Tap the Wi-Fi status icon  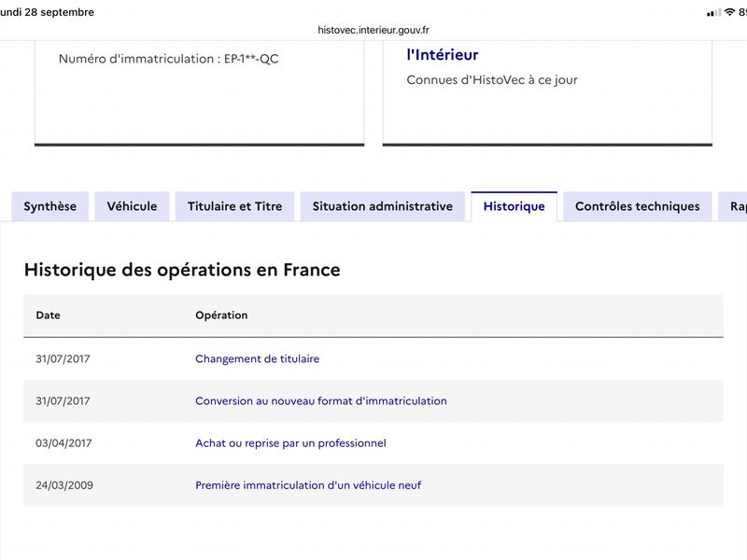729,12
